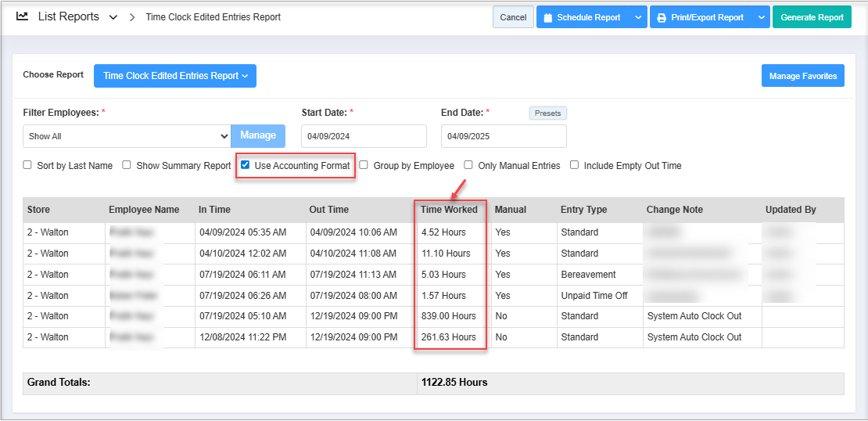Open the Print/Export Report dropdown arrow
Viewport: 868px width, 421px height.
tap(761, 17)
